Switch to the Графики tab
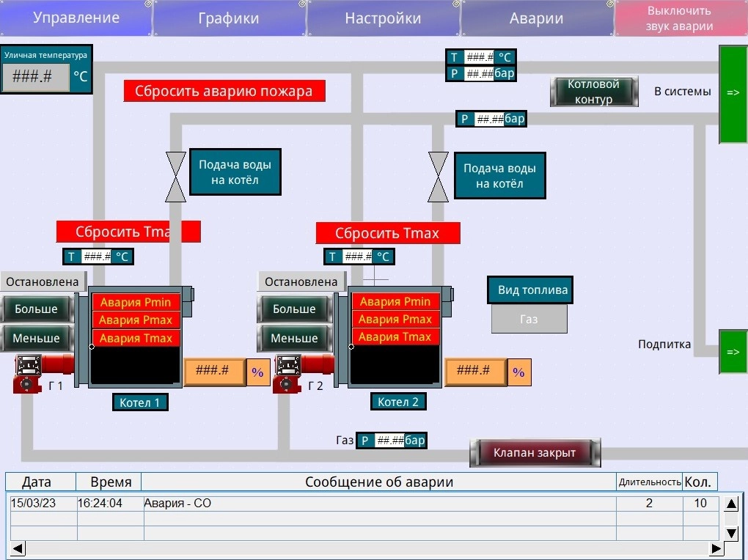The image size is (748, 560). click(229, 18)
